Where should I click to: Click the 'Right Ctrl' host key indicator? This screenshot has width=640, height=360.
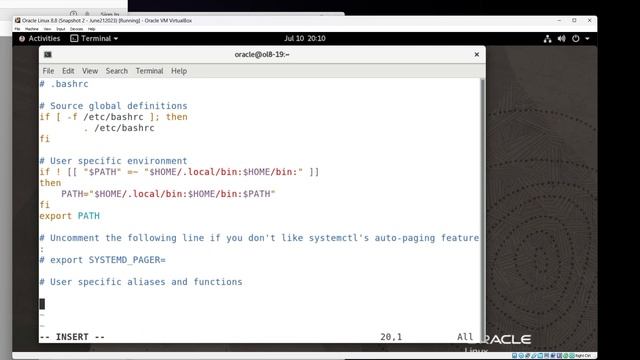point(584,356)
